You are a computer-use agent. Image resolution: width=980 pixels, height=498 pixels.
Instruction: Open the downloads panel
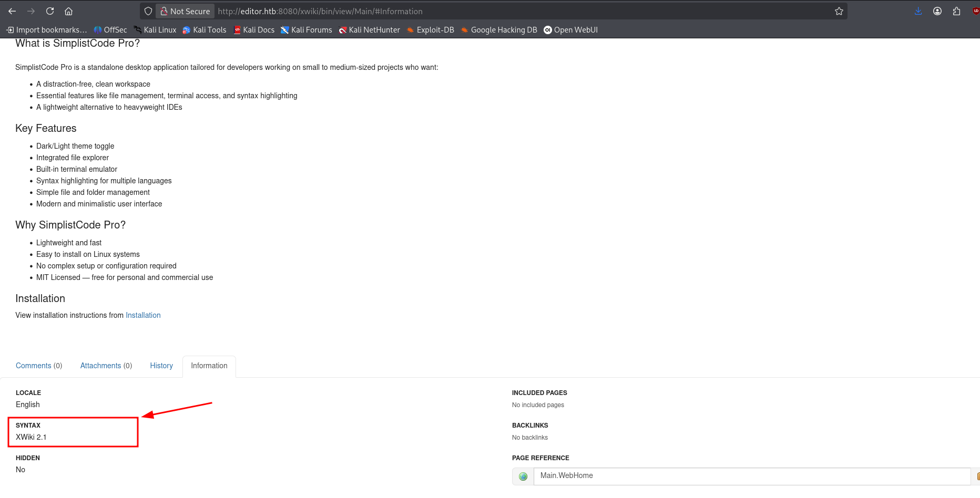918,11
